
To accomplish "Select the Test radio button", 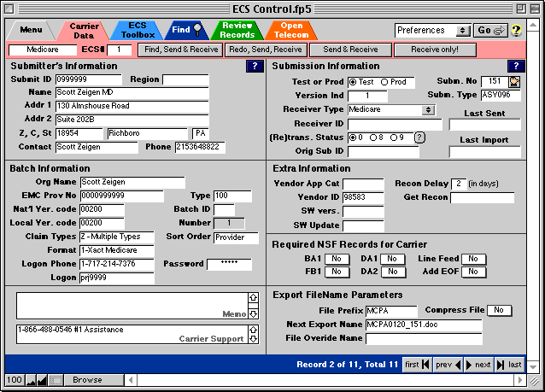I will pyautogui.click(x=352, y=82).
